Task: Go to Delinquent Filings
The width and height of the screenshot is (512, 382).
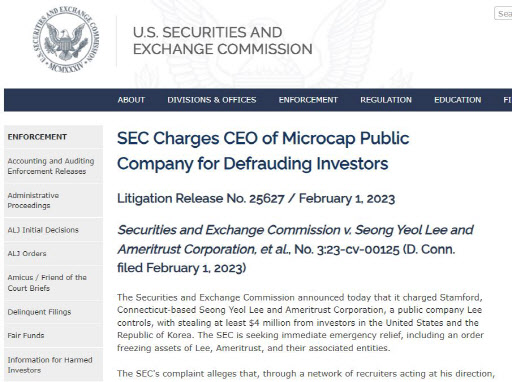Action: click(x=39, y=312)
